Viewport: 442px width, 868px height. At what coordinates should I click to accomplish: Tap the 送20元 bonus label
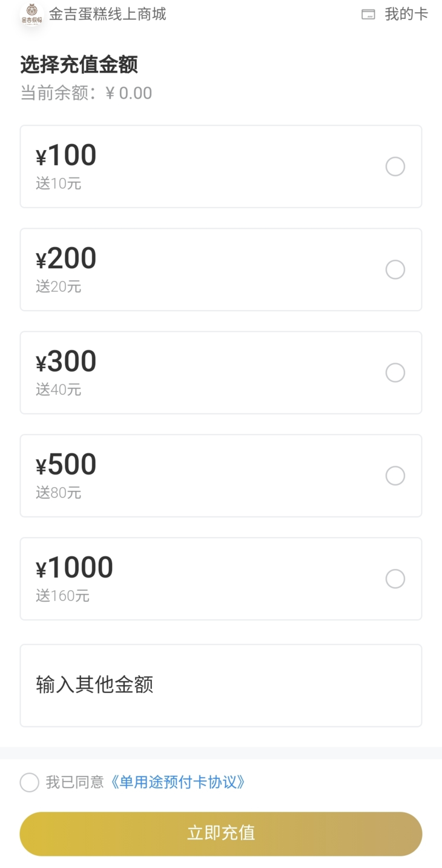(58, 286)
